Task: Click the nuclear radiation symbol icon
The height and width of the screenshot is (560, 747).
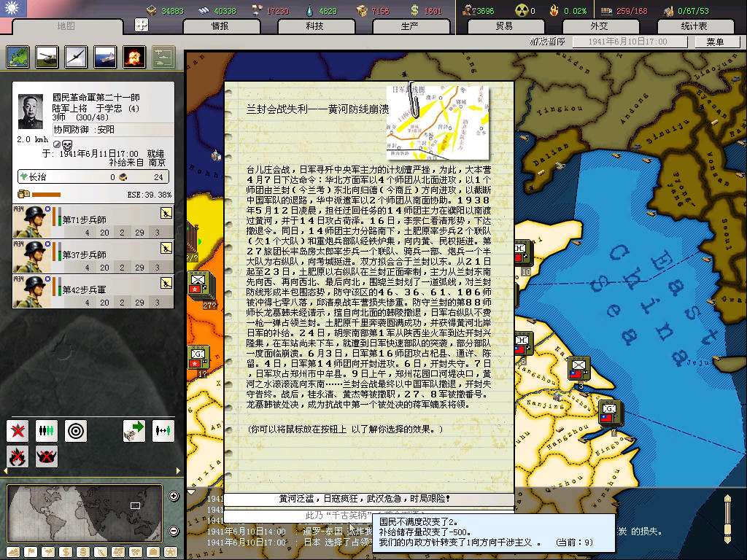Action: [x=521, y=10]
